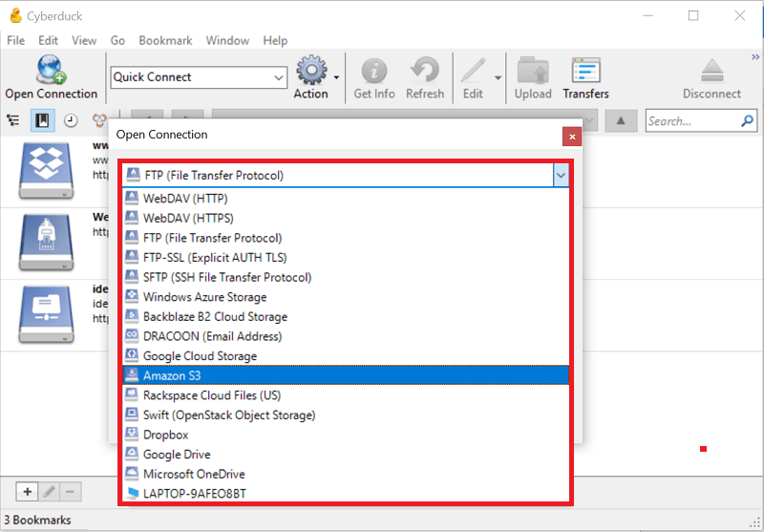This screenshot has height=532, width=764.
Task: Choose Rackspace Cloud Files (US)
Action: click(346, 395)
